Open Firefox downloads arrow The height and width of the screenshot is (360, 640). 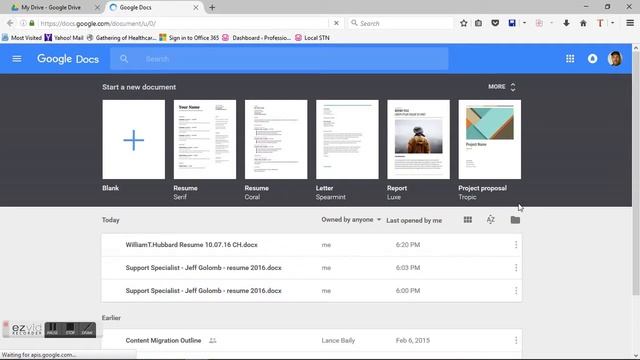(566, 23)
